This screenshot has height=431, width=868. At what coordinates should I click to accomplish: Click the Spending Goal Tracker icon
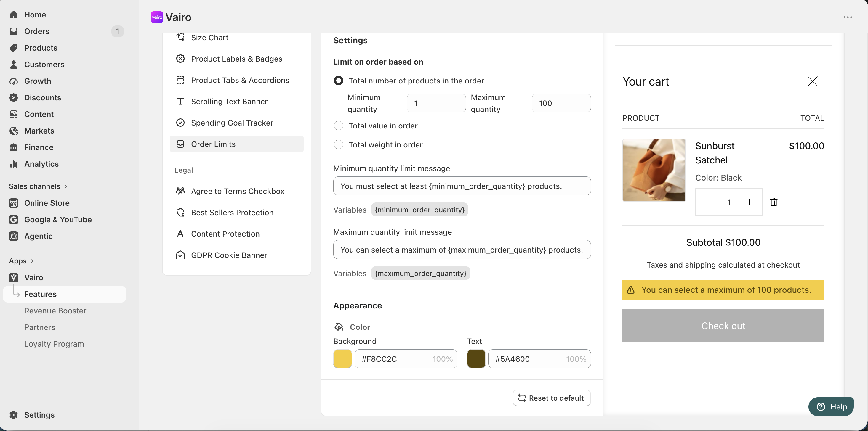[180, 123]
